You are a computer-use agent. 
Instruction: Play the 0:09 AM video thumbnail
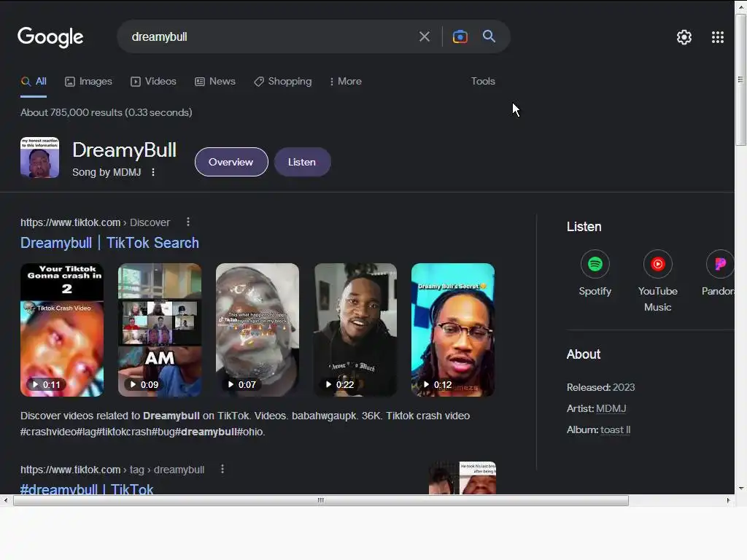(x=160, y=330)
